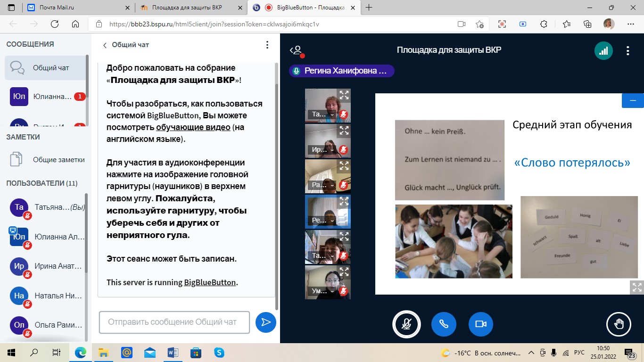Unmute the microphone button

point(406,324)
